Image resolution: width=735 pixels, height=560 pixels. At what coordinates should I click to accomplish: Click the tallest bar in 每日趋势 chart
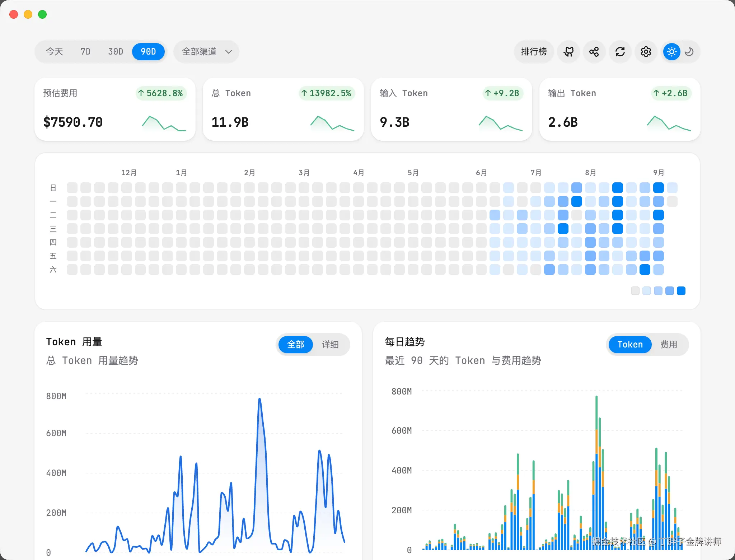[x=596, y=472]
